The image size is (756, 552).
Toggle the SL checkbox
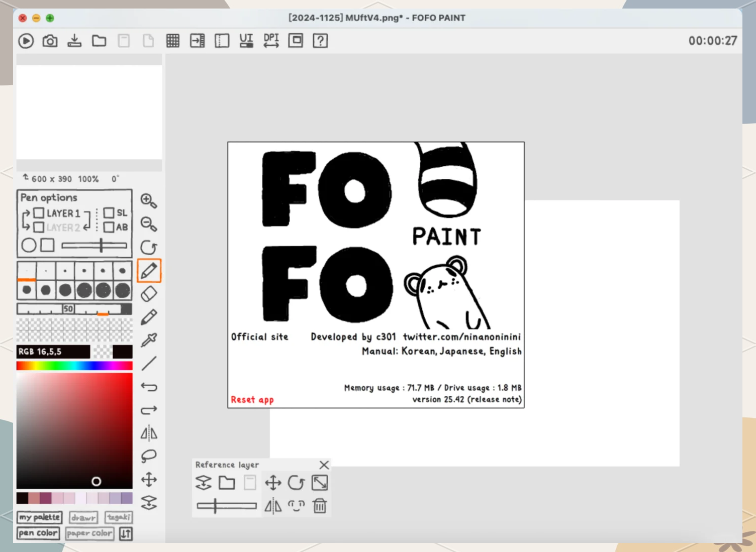pos(109,213)
